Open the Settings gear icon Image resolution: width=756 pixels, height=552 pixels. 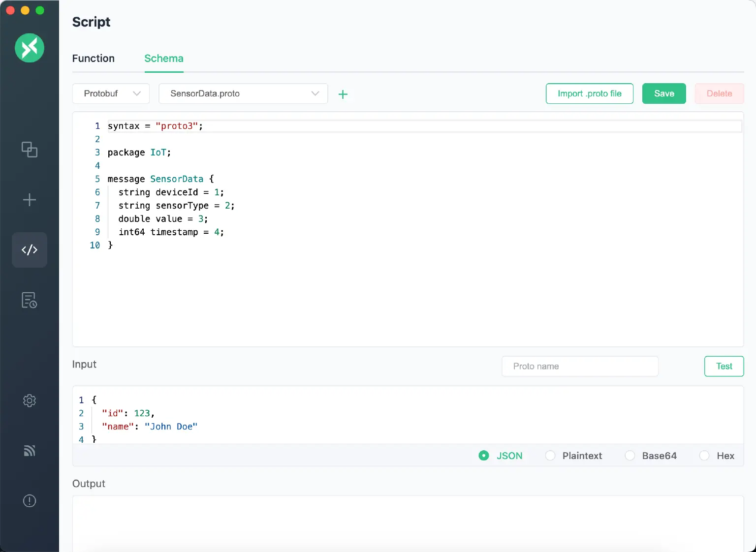pos(30,400)
